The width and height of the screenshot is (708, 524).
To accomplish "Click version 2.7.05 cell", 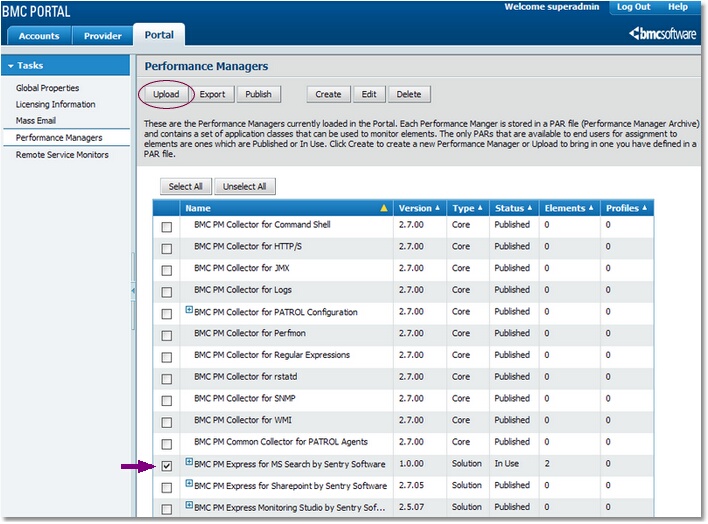I will coord(411,485).
